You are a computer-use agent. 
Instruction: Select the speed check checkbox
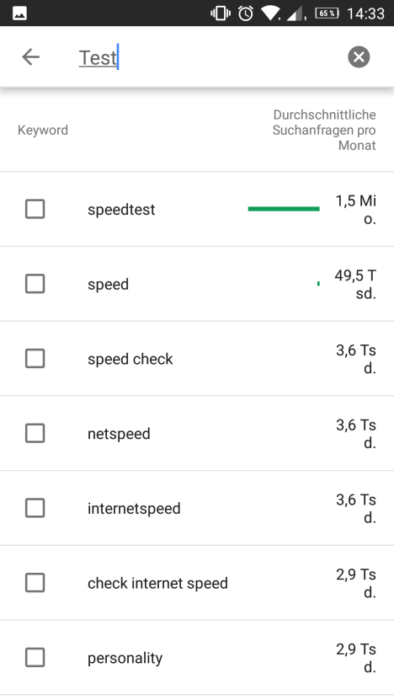tap(35, 358)
